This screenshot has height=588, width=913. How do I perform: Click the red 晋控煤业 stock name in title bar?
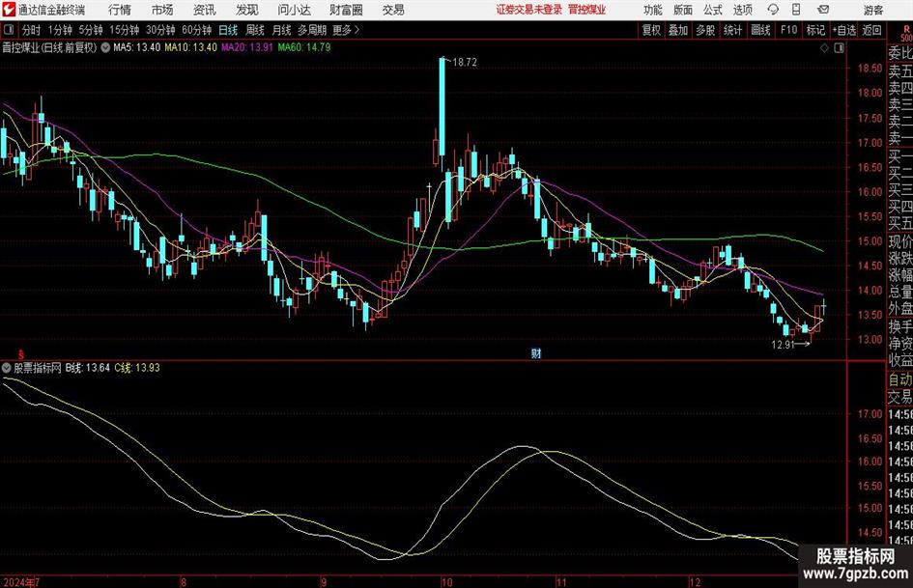tap(587, 10)
